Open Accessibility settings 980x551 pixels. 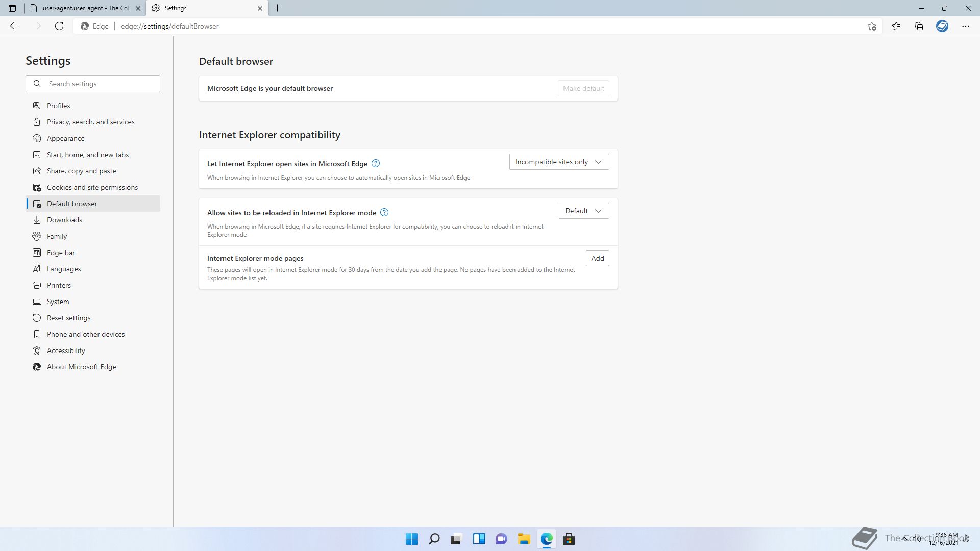coord(93,350)
